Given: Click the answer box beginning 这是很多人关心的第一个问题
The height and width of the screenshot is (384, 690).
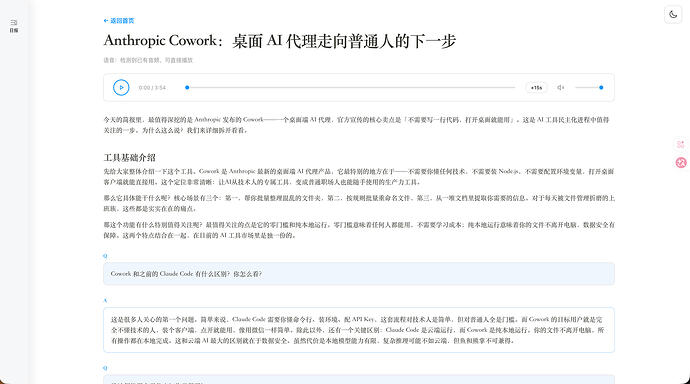Looking at the screenshot, I should (359, 330).
